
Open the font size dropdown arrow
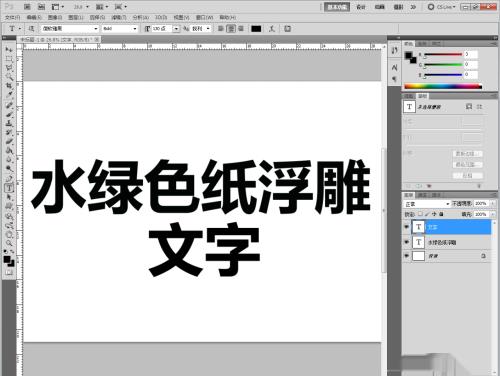176,29
